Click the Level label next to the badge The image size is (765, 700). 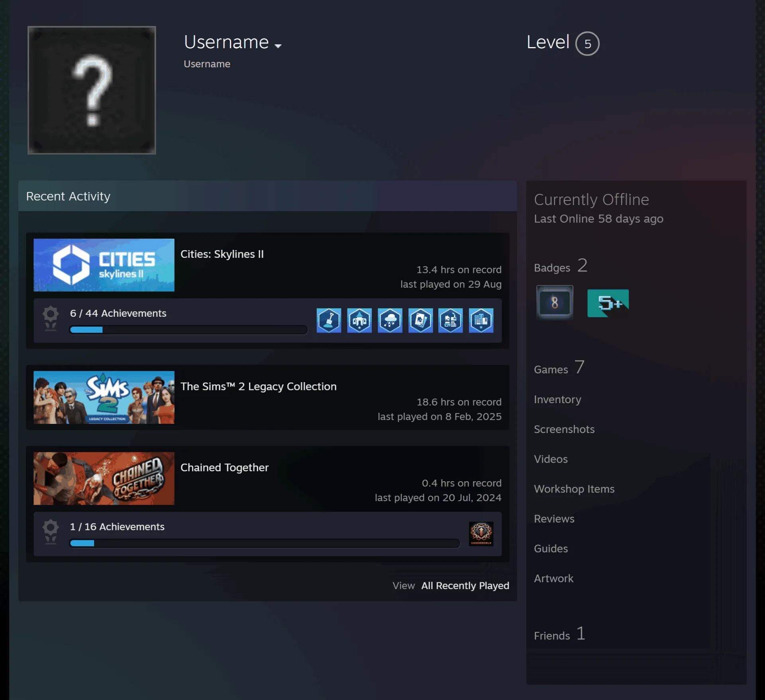(x=548, y=42)
